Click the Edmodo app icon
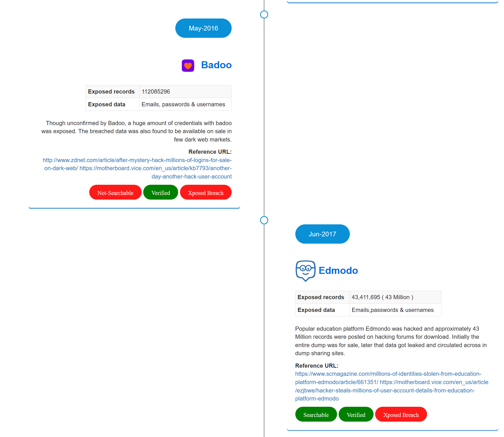This screenshot has width=504, height=437. point(305,270)
